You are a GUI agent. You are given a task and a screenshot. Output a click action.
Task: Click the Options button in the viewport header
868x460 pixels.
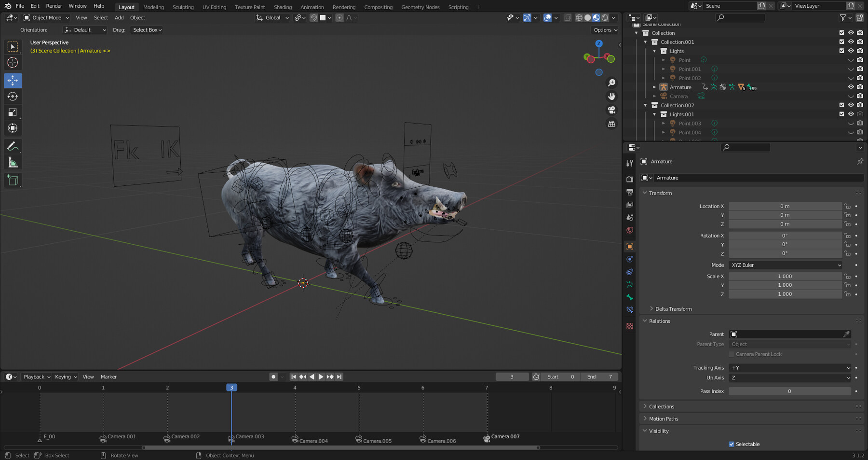tap(604, 29)
